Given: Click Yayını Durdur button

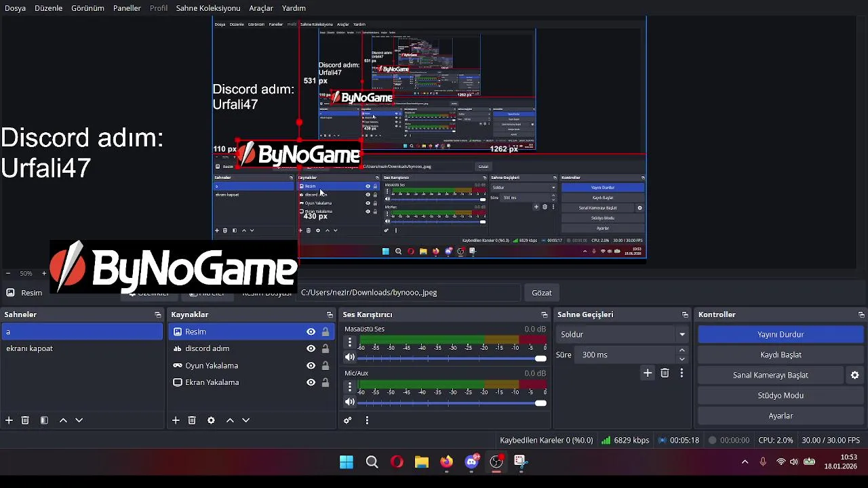Looking at the screenshot, I should (x=781, y=334).
